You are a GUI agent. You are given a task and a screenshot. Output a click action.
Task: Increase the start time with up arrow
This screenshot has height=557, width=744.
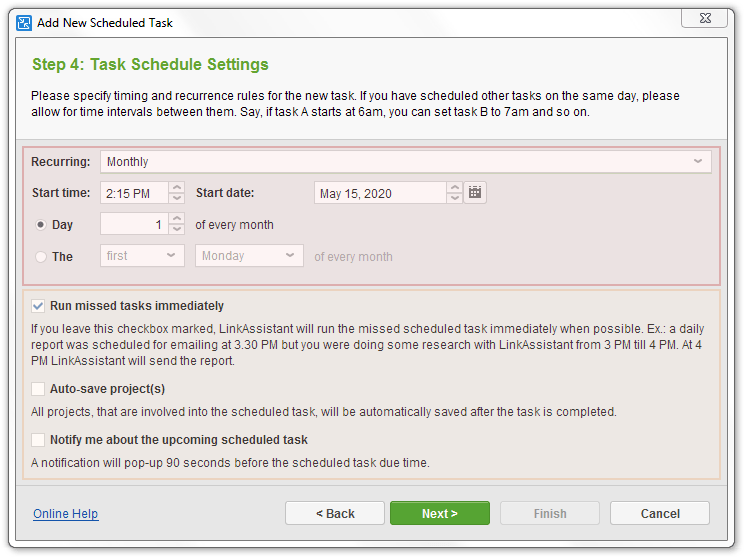click(177, 187)
